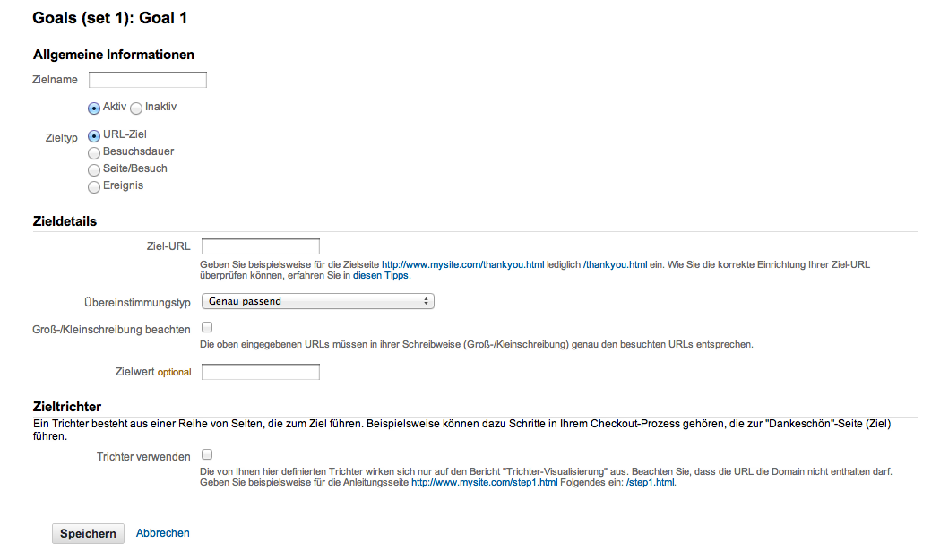Click the Zielname text field

click(148, 80)
